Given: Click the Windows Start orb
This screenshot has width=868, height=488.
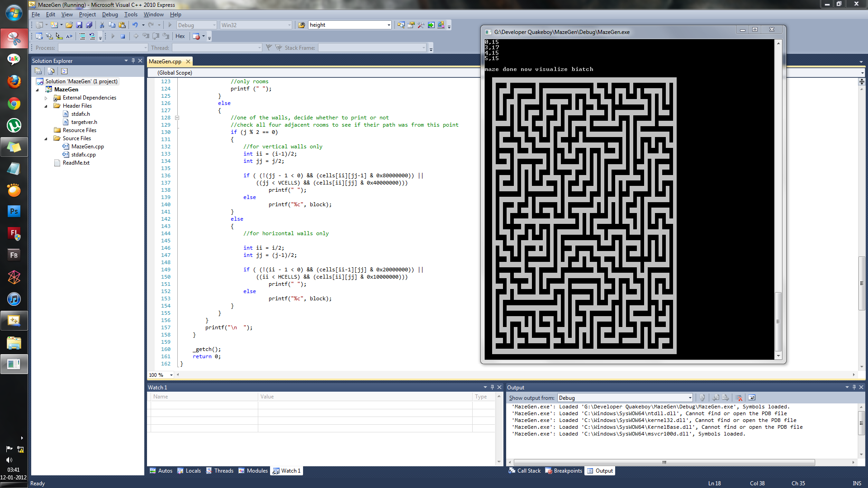Looking at the screenshot, I should [x=14, y=13].
